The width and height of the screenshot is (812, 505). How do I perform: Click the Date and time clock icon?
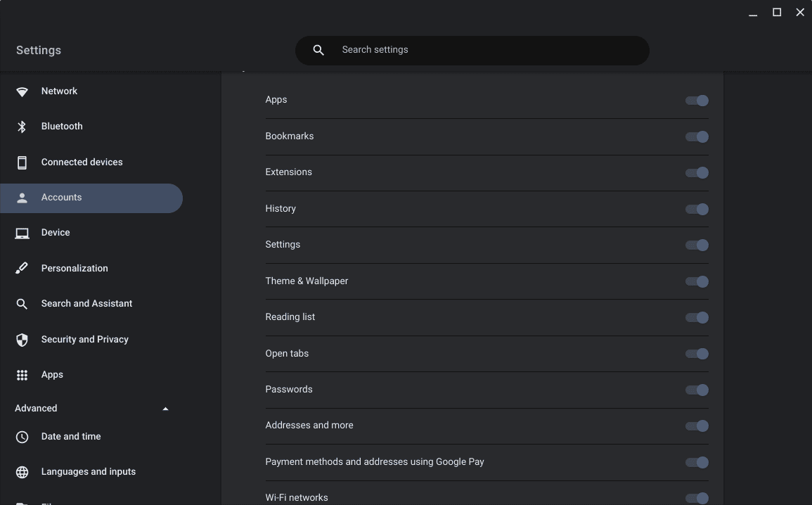click(x=22, y=437)
